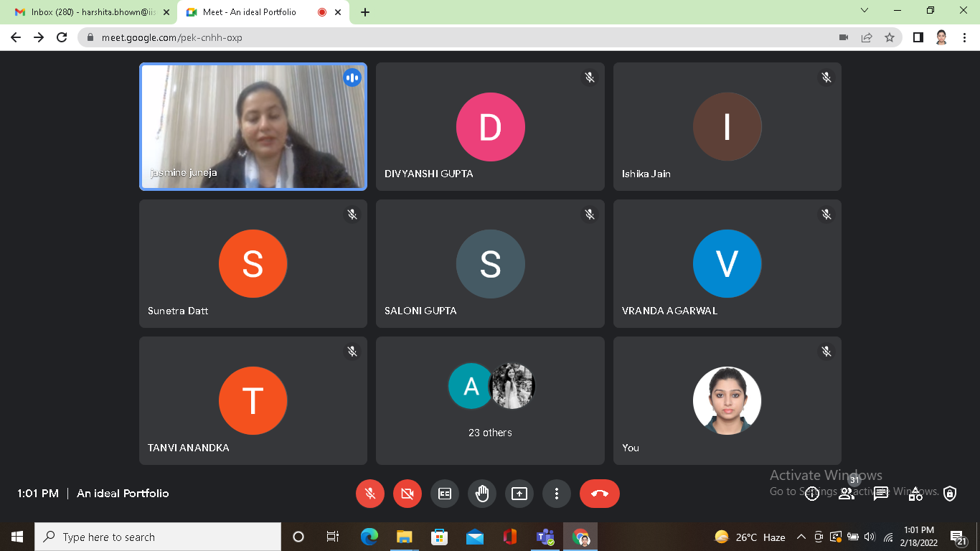Click the 23 others participants tile
The image size is (980, 551).
pyautogui.click(x=490, y=400)
